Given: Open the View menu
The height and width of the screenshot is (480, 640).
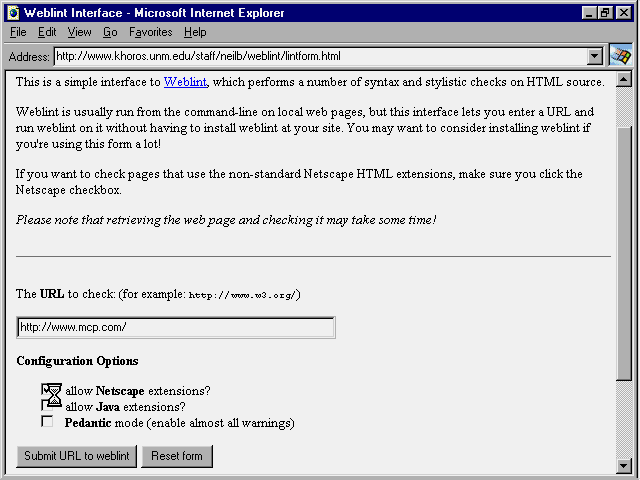Looking at the screenshot, I should tap(79, 33).
